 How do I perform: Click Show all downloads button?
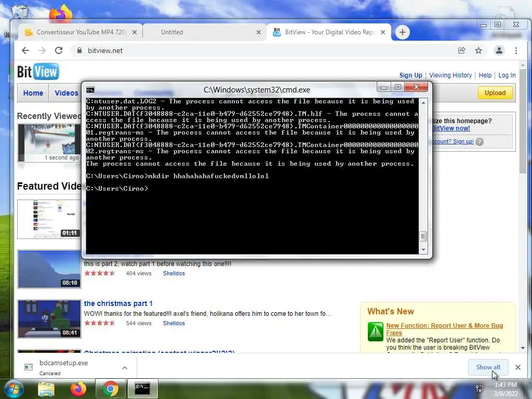(488, 367)
